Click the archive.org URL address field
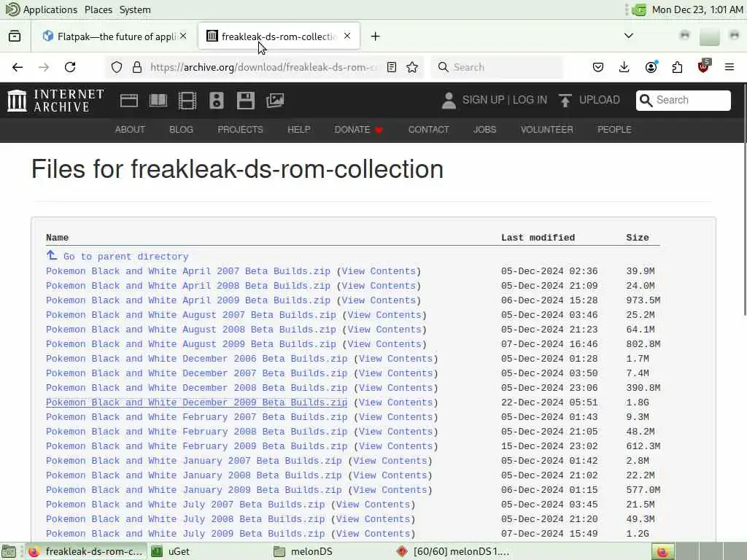This screenshot has width=747, height=560. tap(264, 67)
